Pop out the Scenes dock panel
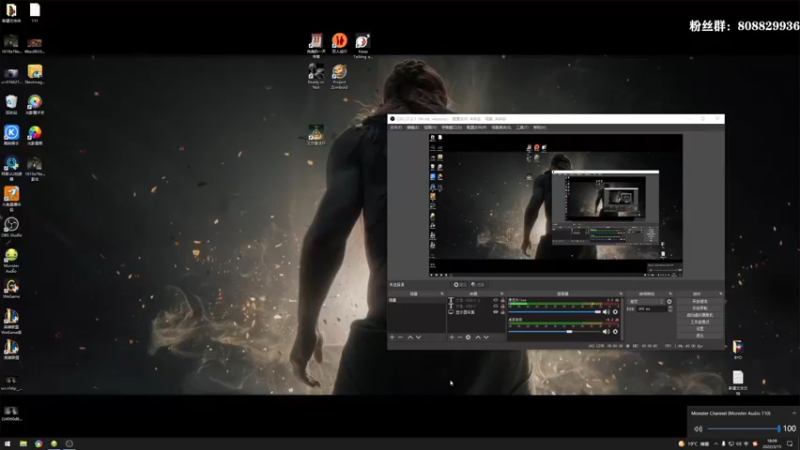This screenshot has width=800, height=450. [x=442, y=294]
